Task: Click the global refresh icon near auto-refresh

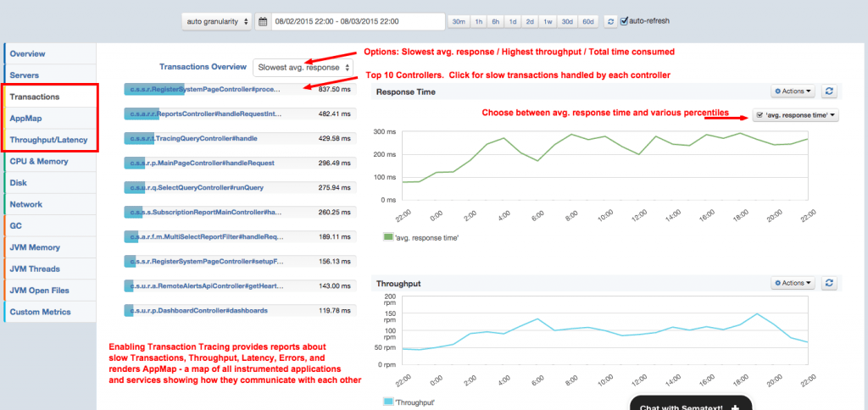Action: pos(610,20)
